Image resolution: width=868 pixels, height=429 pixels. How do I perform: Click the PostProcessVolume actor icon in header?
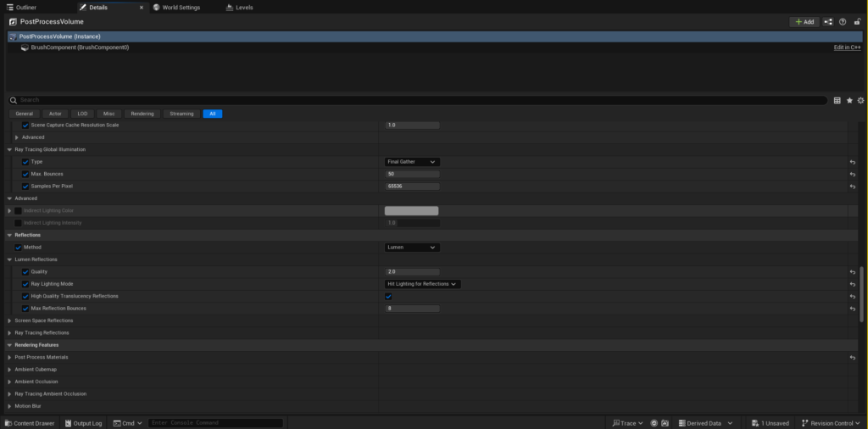[x=14, y=21]
